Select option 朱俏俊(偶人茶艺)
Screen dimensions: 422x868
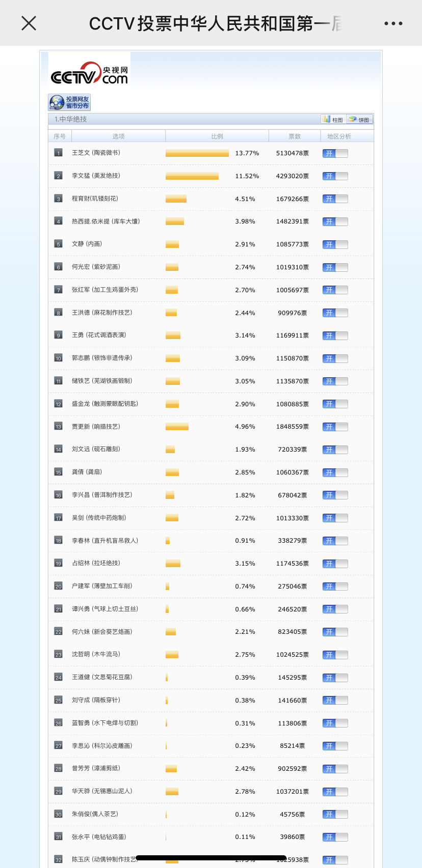tap(95, 814)
